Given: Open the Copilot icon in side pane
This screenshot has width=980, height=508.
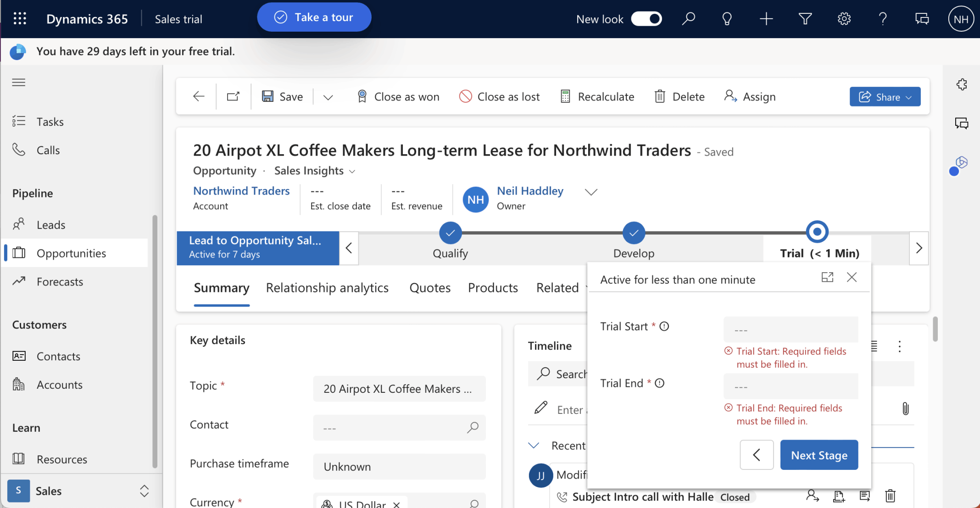Looking at the screenshot, I should pos(961,163).
